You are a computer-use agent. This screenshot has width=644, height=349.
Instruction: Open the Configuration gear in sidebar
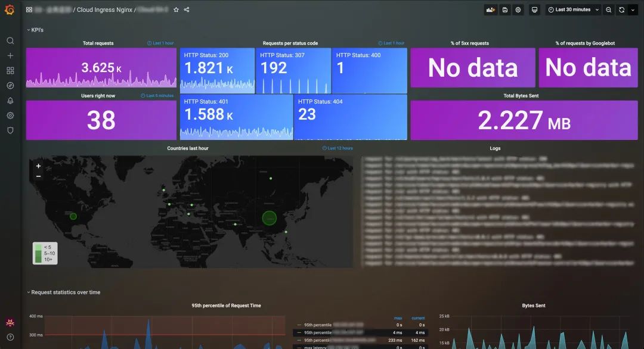pos(10,116)
